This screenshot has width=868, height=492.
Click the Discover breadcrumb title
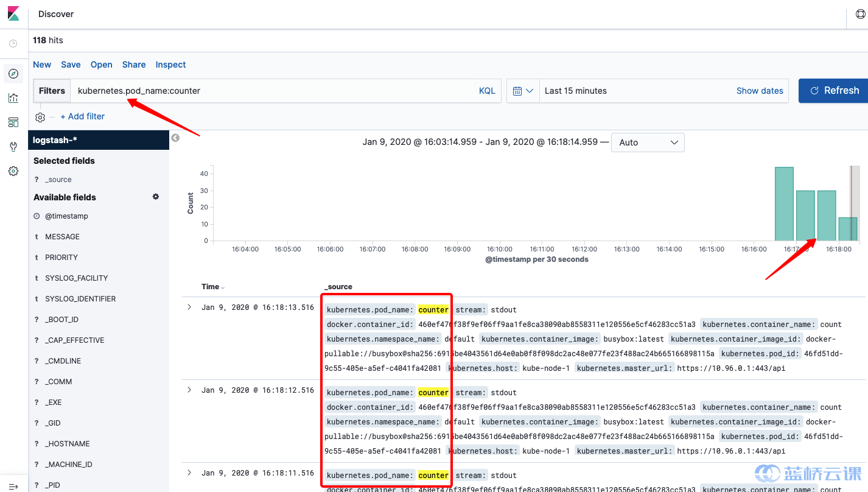(x=56, y=14)
